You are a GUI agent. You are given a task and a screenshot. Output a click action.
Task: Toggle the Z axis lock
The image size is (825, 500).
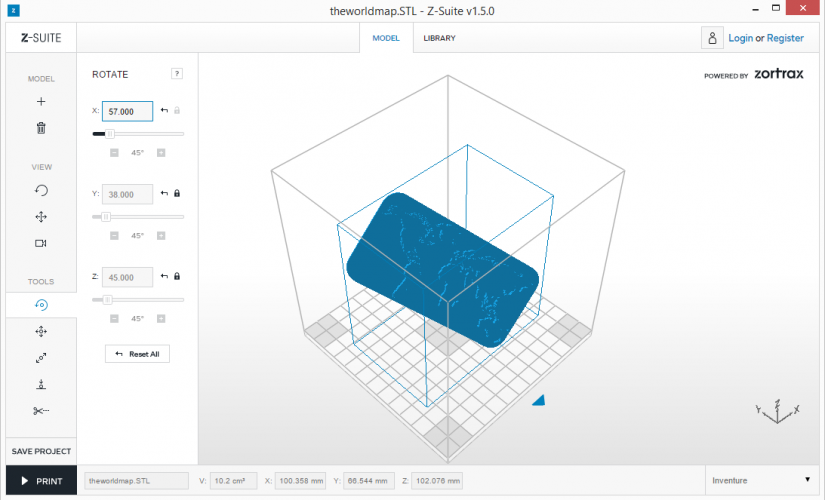point(177,276)
